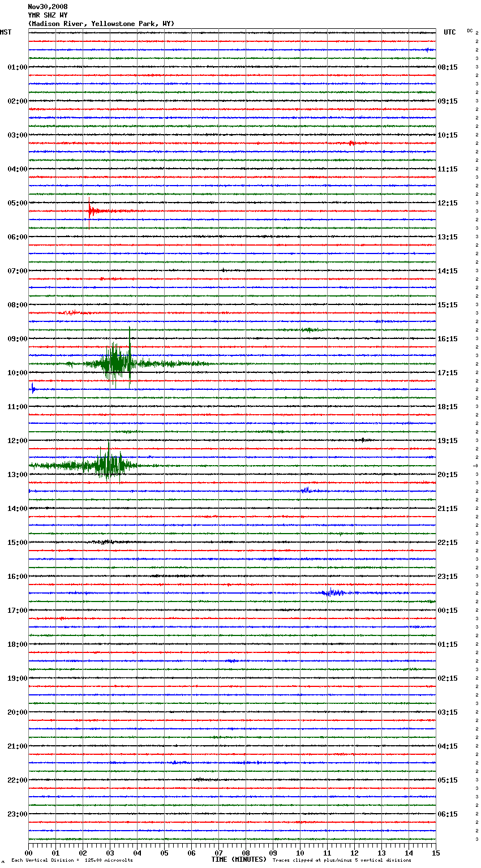Image resolution: width=481 pixels, height=868 pixels.
Task: Click the blue wave burst after 16:00
Action: coord(334,593)
